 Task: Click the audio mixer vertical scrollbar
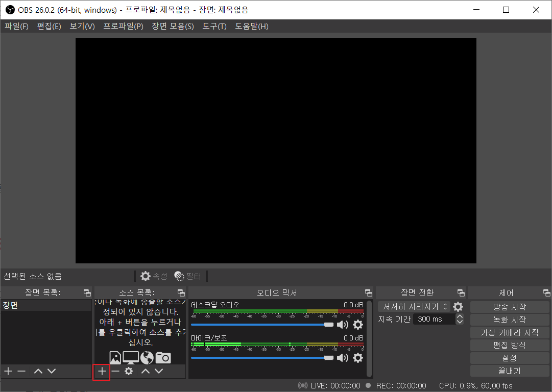[x=369, y=338]
